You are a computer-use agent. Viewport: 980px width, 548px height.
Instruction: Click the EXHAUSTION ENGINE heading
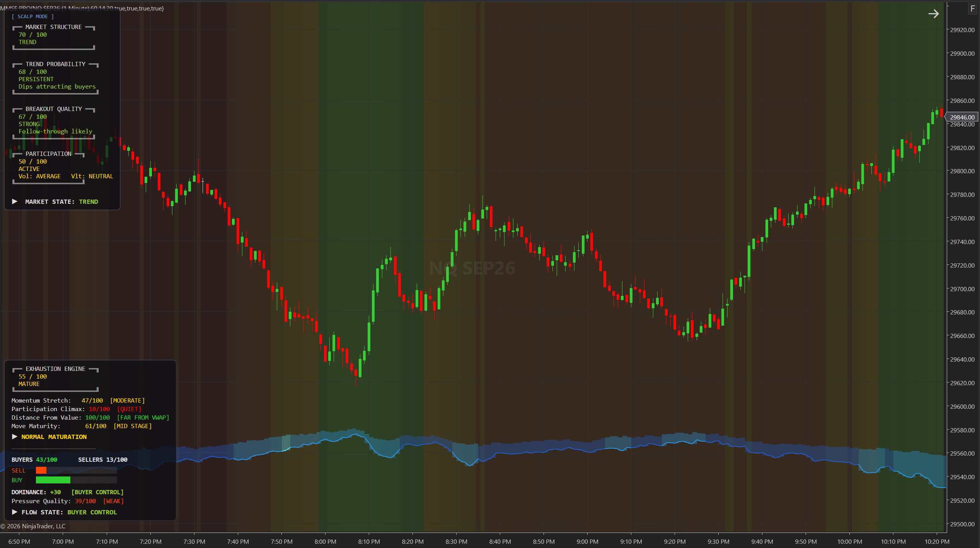click(56, 369)
